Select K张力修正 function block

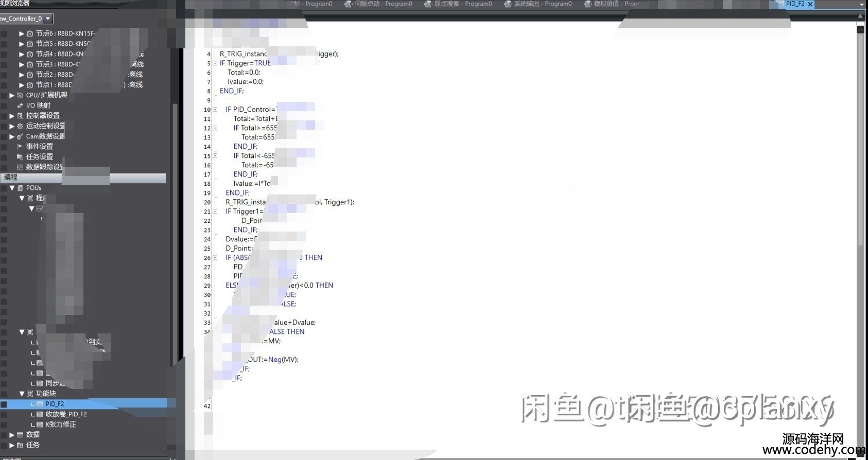(61, 424)
